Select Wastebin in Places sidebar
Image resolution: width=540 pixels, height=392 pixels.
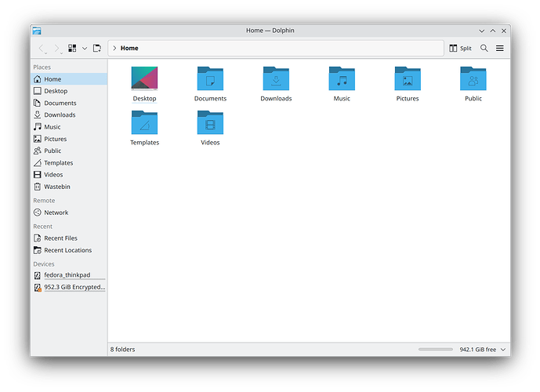coord(57,187)
